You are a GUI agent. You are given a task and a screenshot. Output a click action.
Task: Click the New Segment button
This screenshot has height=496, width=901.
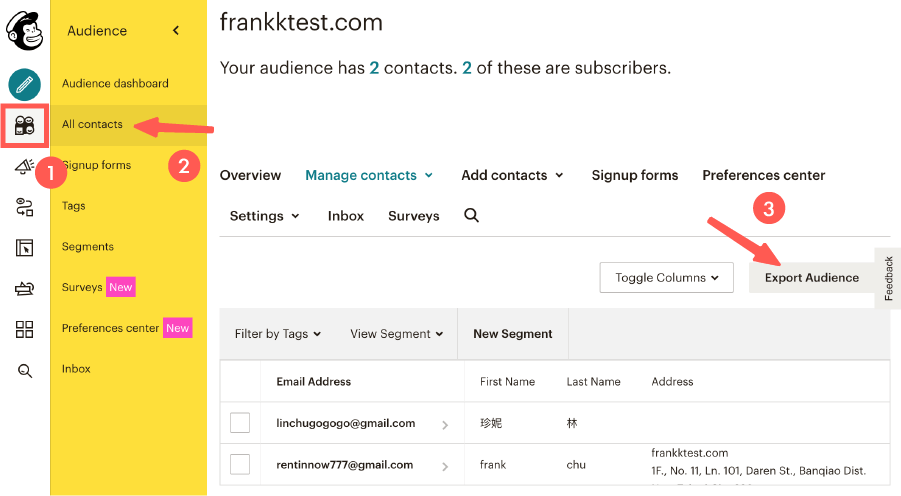(513, 334)
